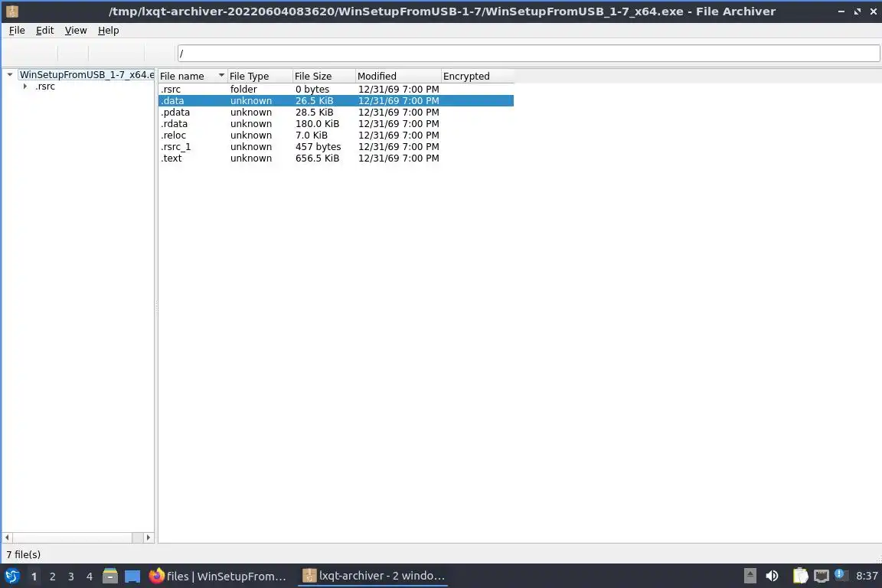Click the tree pane scrollbar left arrow
The width and height of the screenshot is (882, 588).
click(8, 537)
